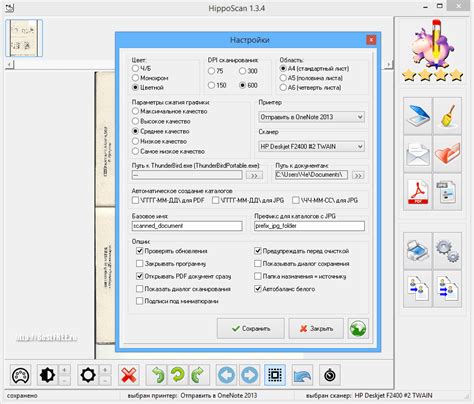The height and width of the screenshot is (404, 474).
Task: Click the envelope email icon
Action: [418, 154]
